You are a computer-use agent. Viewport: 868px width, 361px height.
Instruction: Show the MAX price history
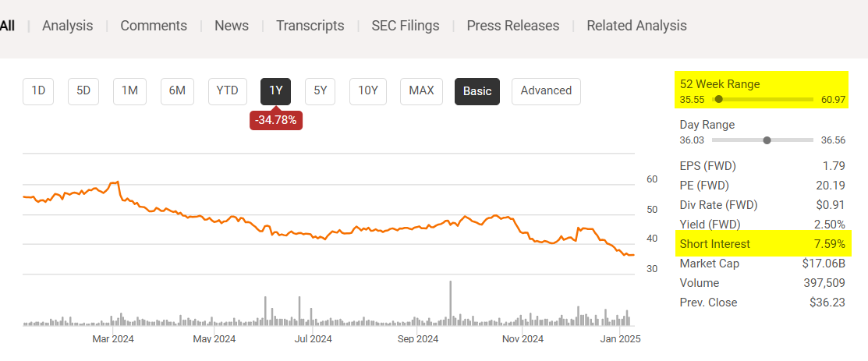(x=421, y=90)
